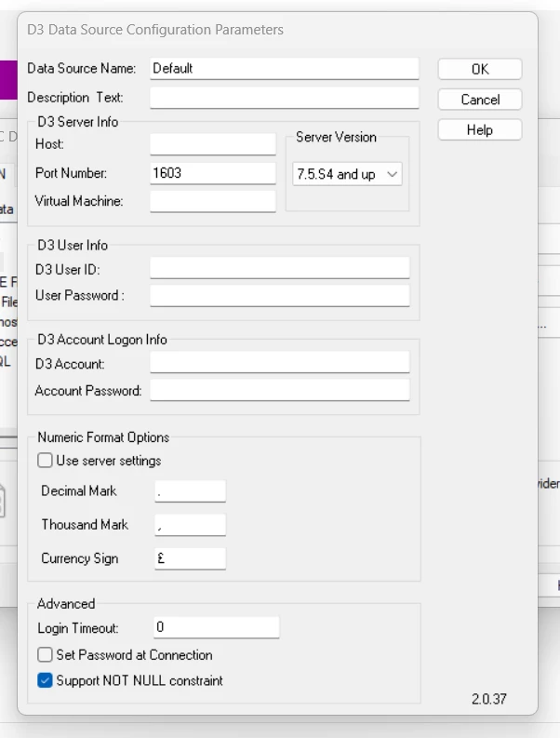Uncheck Support NOT NULL constraint
This screenshot has height=738, width=560.
[x=45, y=680]
